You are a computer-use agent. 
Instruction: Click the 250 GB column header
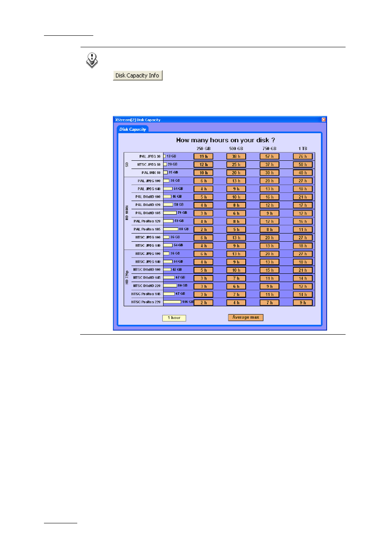click(203, 149)
